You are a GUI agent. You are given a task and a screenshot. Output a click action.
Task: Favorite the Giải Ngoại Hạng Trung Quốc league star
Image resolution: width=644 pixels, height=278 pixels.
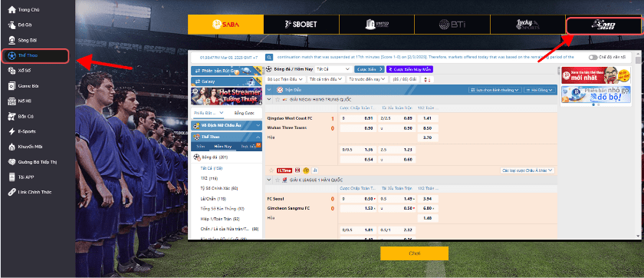point(278,100)
